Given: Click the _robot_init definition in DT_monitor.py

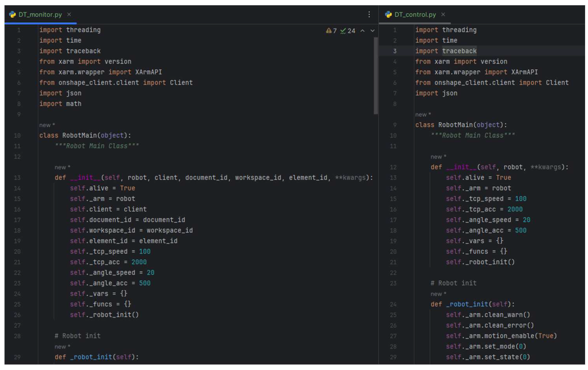Looking at the screenshot, I should (x=91, y=357).
